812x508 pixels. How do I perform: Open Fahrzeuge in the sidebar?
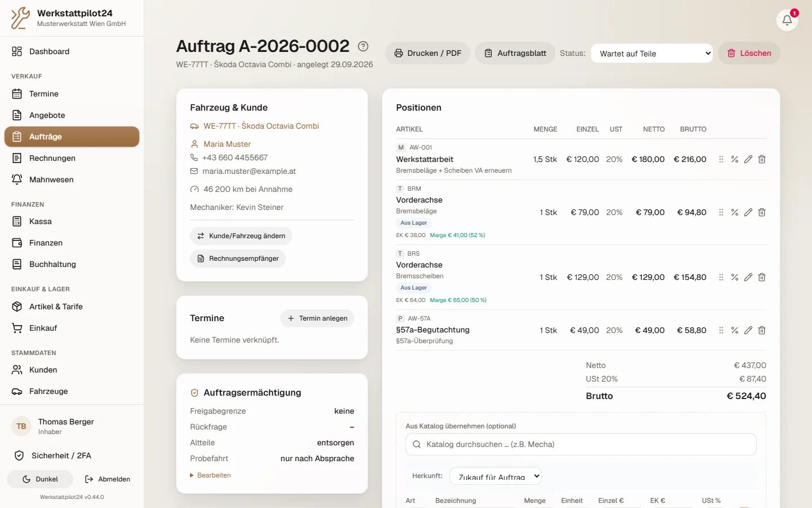72,391
